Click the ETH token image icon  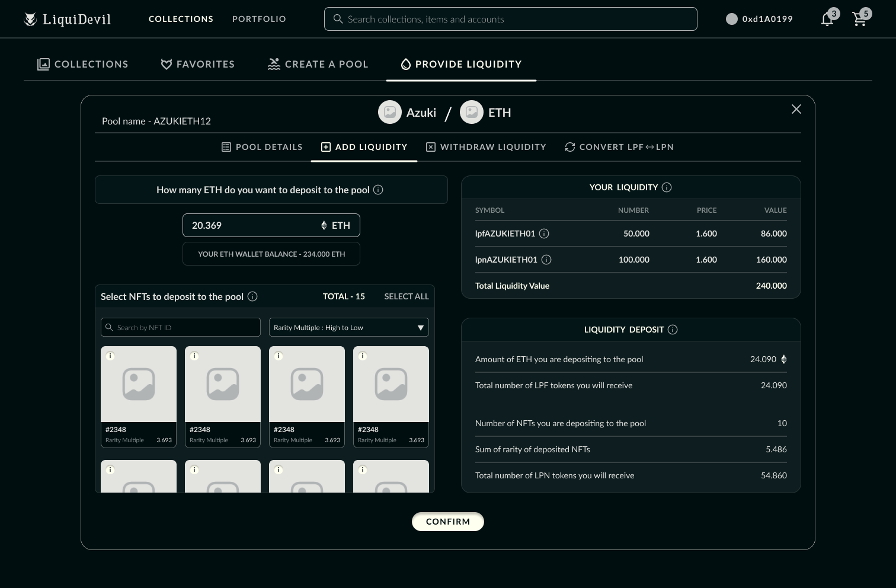pyautogui.click(x=472, y=112)
